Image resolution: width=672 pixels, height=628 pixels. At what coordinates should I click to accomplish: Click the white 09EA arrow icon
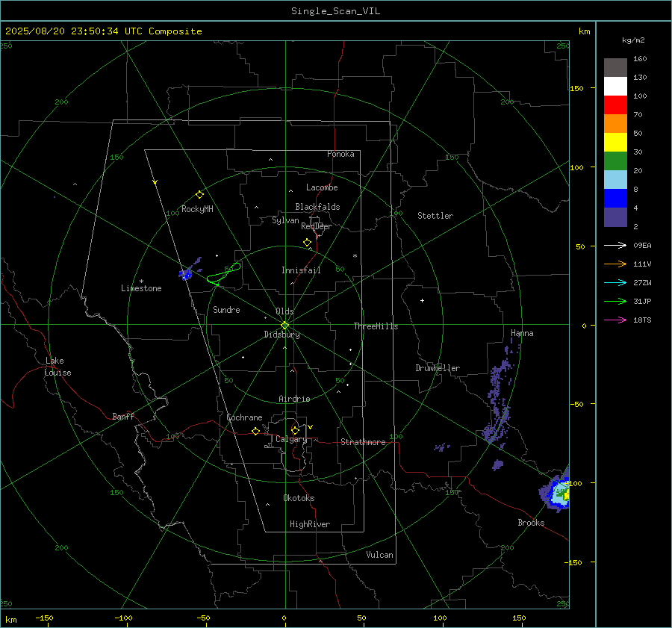pos(615,245)
